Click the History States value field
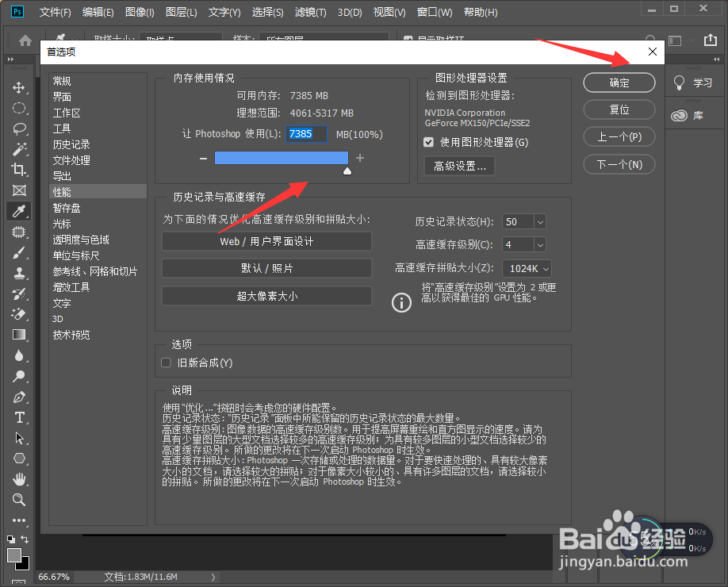Viewport: 728px width, 587px height. tap(518, 222)
